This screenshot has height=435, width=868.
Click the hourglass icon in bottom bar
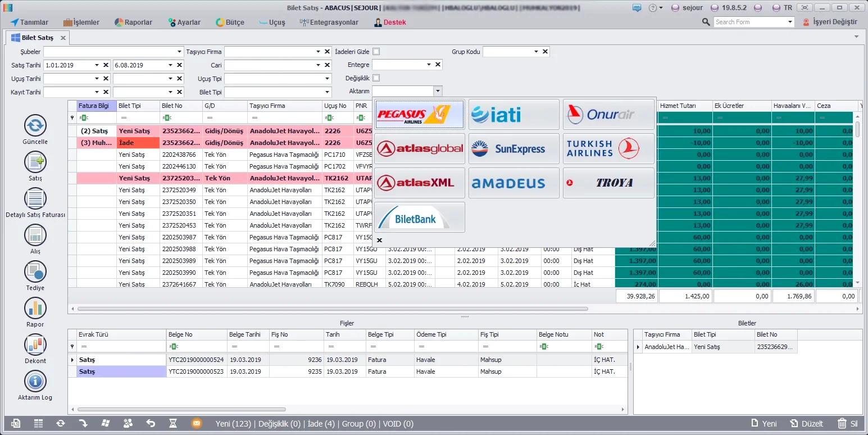[173, 423]
